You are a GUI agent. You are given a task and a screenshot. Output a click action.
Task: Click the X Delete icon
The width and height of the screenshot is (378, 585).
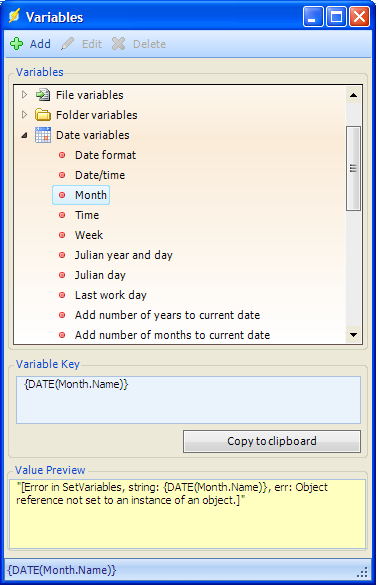click(x=119, y=44)
